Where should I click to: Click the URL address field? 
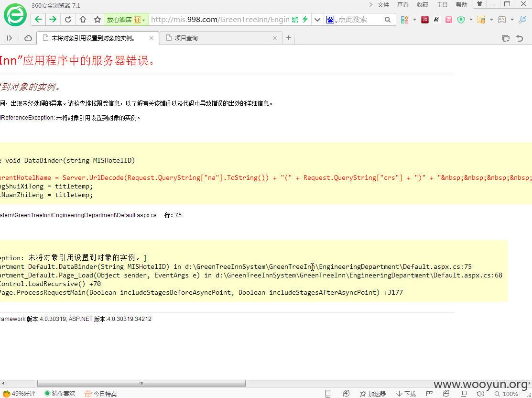220,20
